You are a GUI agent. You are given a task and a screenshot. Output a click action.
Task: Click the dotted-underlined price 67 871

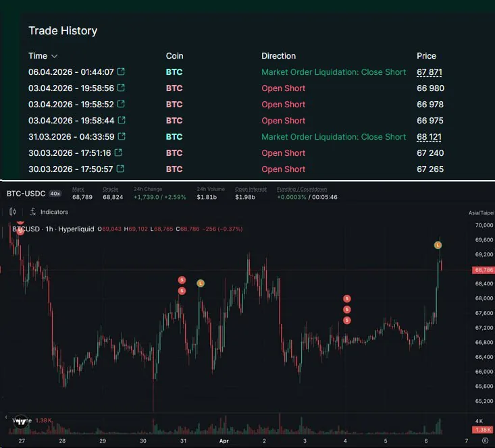click(x=429, y=72)
